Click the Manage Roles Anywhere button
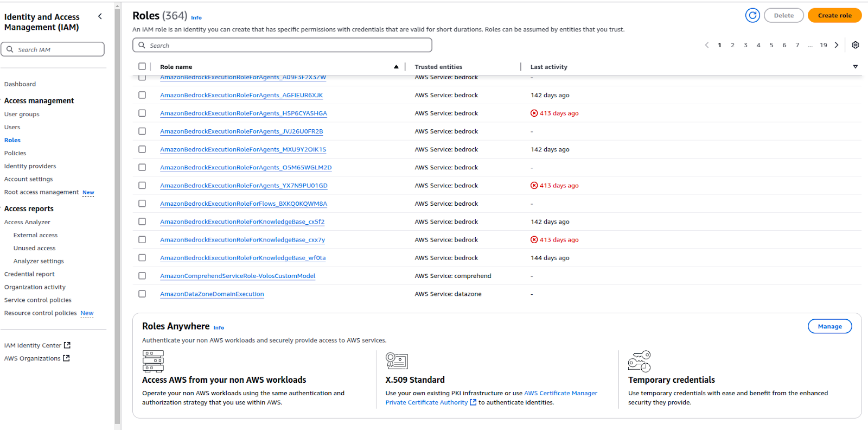Screen dimensions: 868x430 [x=830, y=326]
